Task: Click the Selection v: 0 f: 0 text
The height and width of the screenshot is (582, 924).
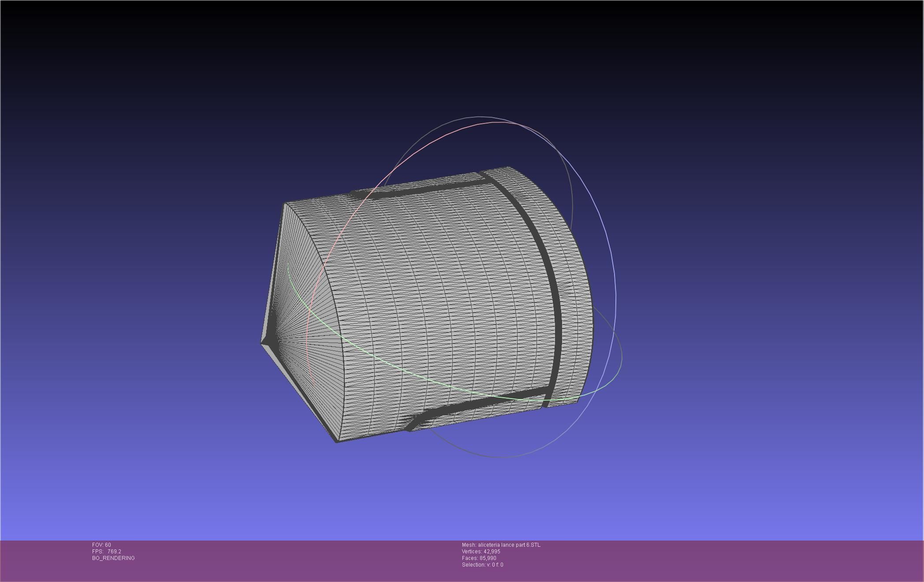Action: coord(482,565)
